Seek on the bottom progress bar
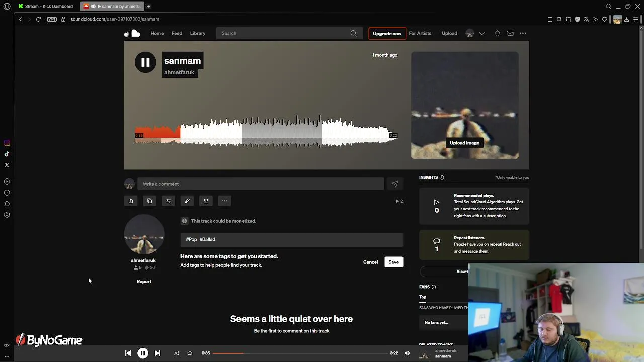Viewport: 644px width, 362px height. 299,353
